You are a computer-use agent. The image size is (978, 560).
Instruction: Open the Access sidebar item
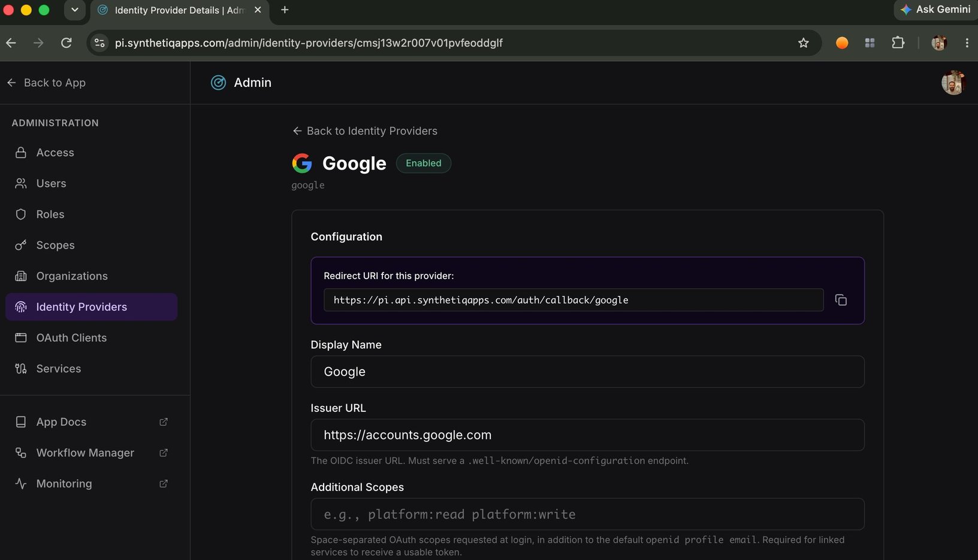click(91, 153)
